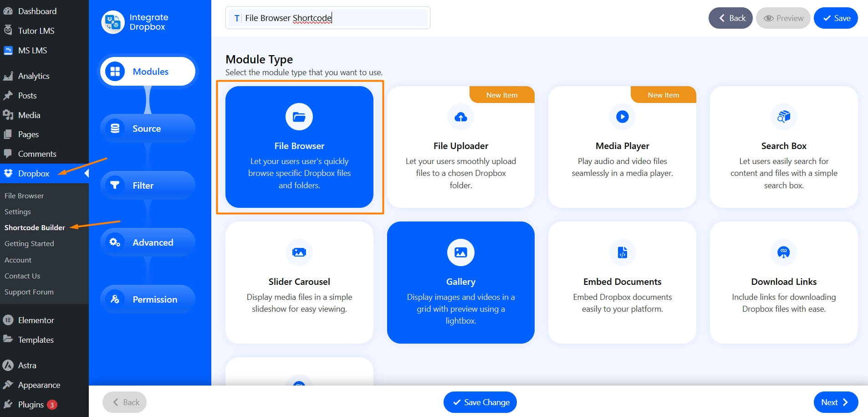
Task: Go to the Filter step
Action: point(148,185)
